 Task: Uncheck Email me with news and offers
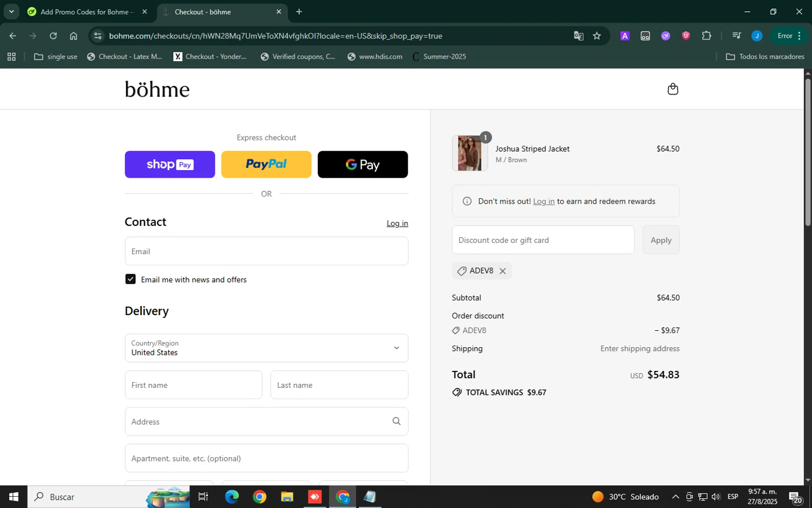[x=130, y=279]
